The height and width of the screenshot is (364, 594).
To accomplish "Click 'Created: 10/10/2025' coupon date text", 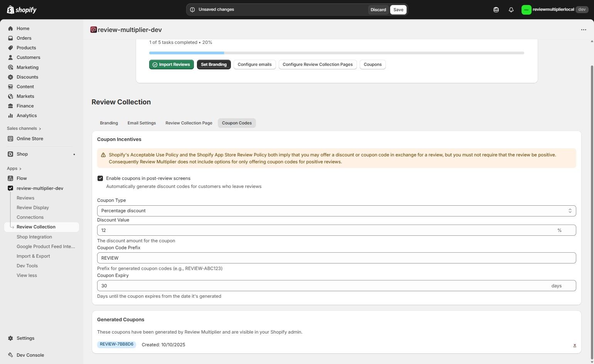I will 163,345.
